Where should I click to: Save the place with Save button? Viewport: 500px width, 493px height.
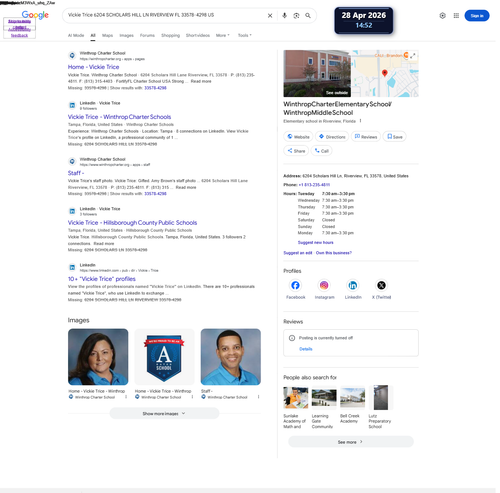pyautogui.click(x=395, y=137)
